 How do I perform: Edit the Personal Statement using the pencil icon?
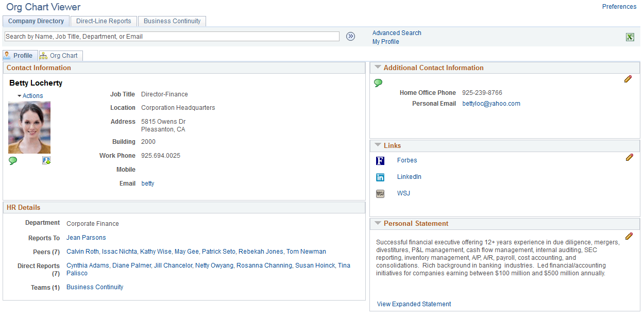pos(629,236)
